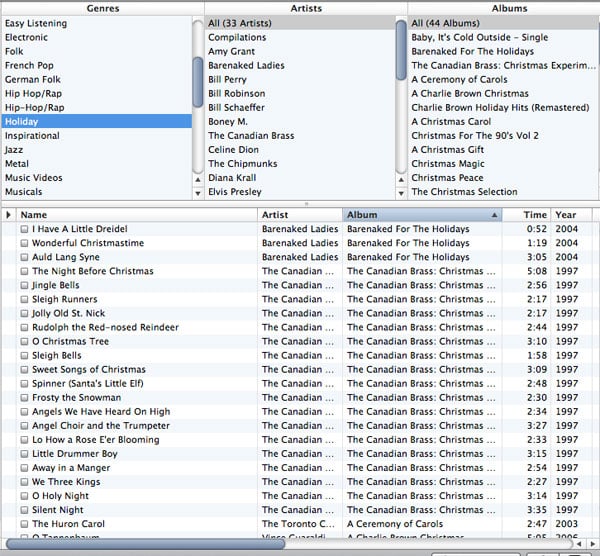Click the Album column sort arrow
The image size is (600, 556).
click(494, 215)
